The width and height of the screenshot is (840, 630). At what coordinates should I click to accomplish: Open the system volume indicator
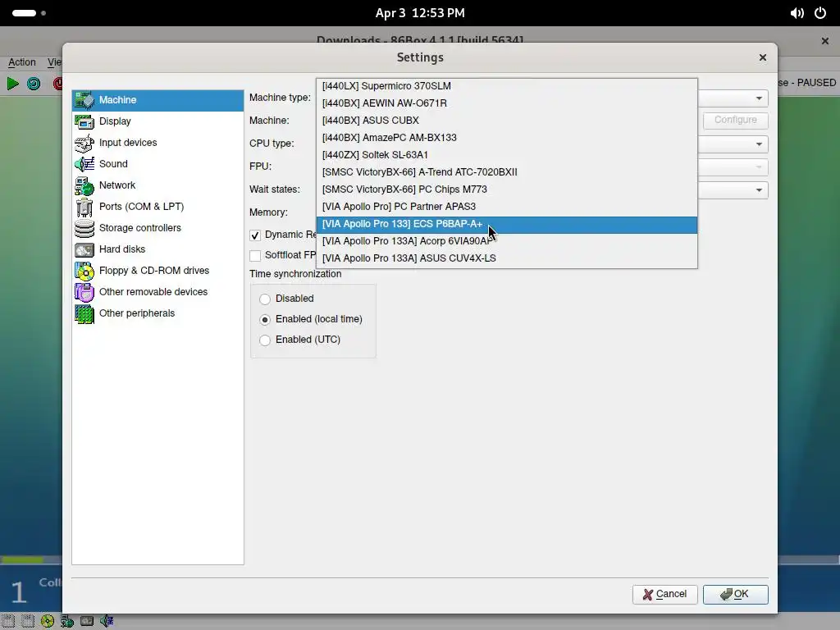tap(797, 13)
